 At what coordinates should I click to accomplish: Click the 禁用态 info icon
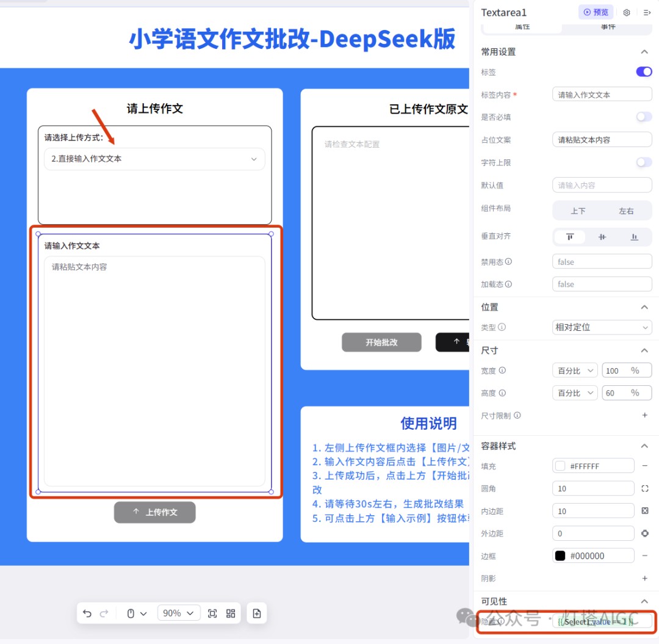point(508,261)
